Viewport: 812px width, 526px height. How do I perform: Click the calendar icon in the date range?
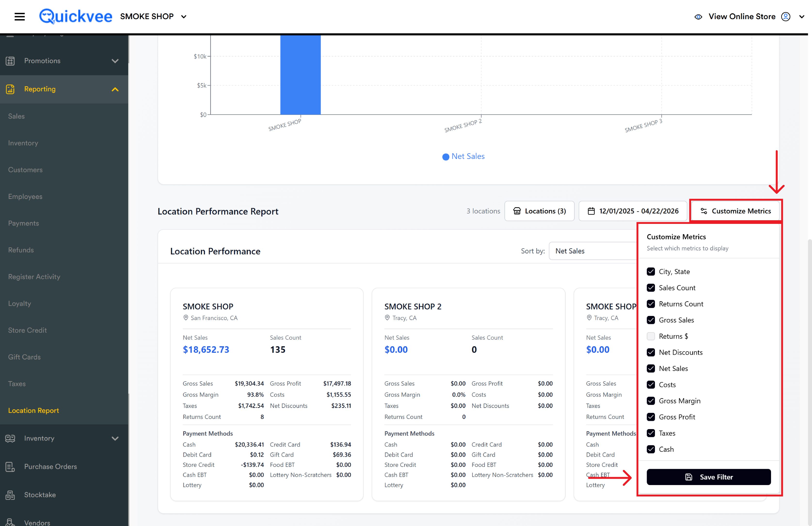591,211
